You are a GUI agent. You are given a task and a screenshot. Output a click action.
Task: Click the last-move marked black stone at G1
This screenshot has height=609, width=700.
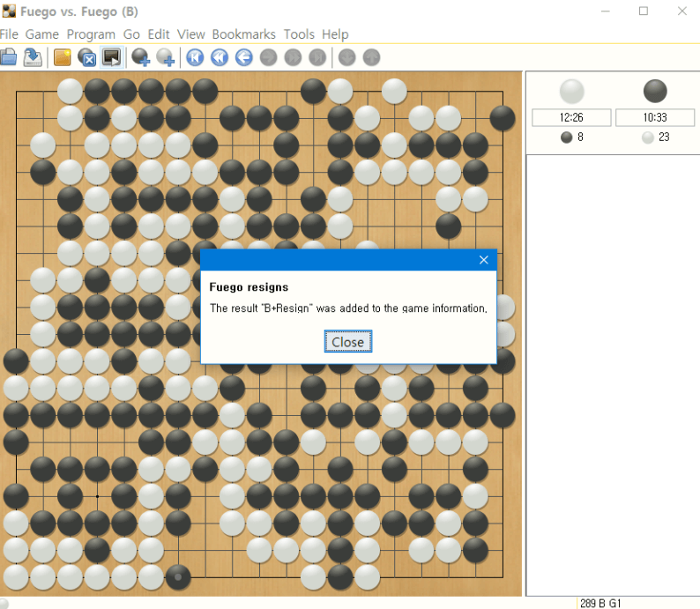pos(178,577)
